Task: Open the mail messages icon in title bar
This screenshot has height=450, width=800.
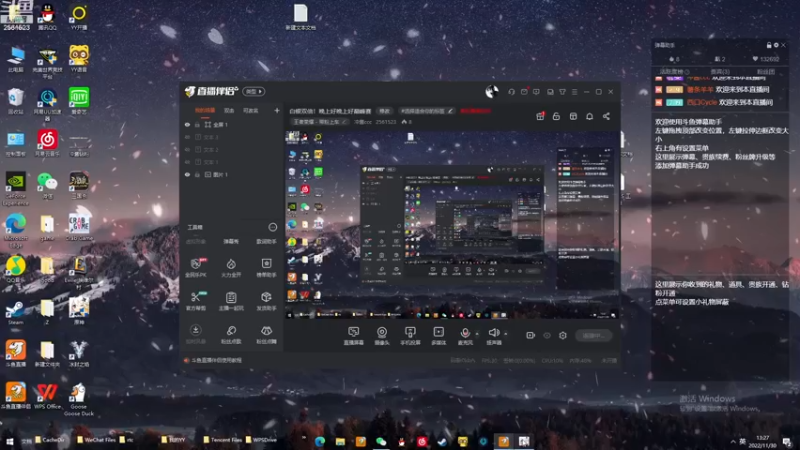Action: [x=524, y=92]
